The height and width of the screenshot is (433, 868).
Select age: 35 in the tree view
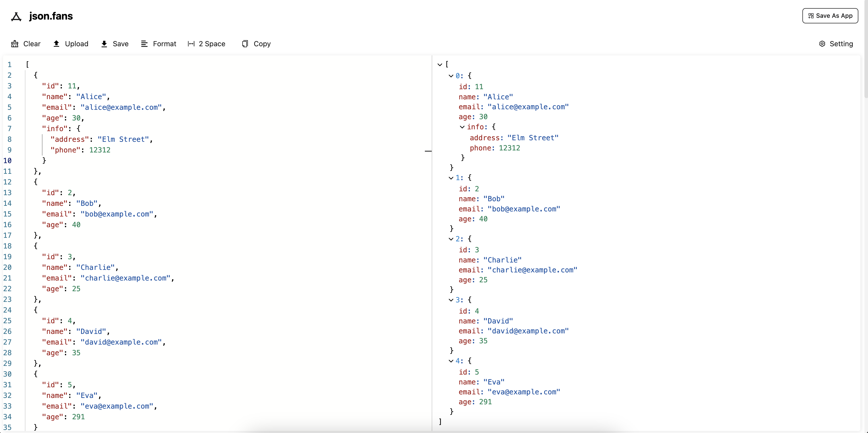pyautogui.click(x=473, y=341)
